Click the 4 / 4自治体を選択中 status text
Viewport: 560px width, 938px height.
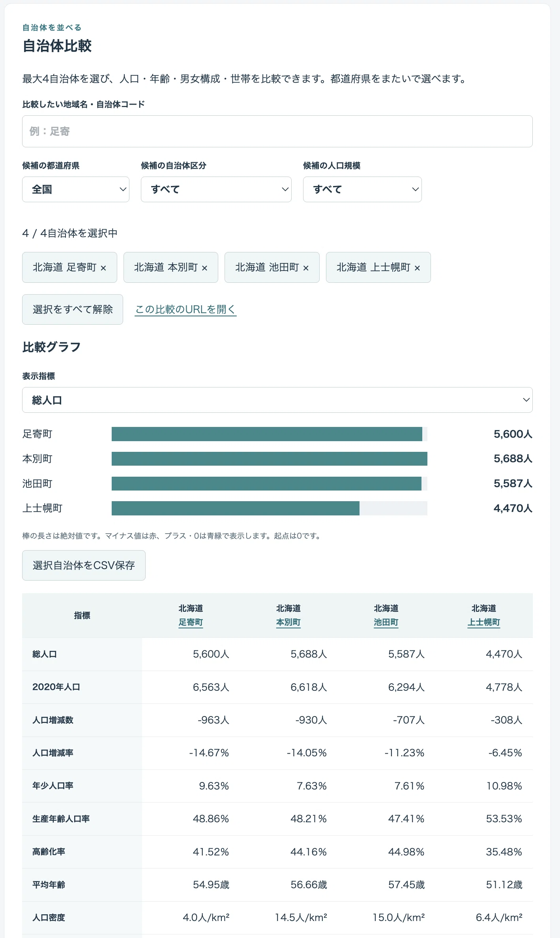tap(70, 233)
